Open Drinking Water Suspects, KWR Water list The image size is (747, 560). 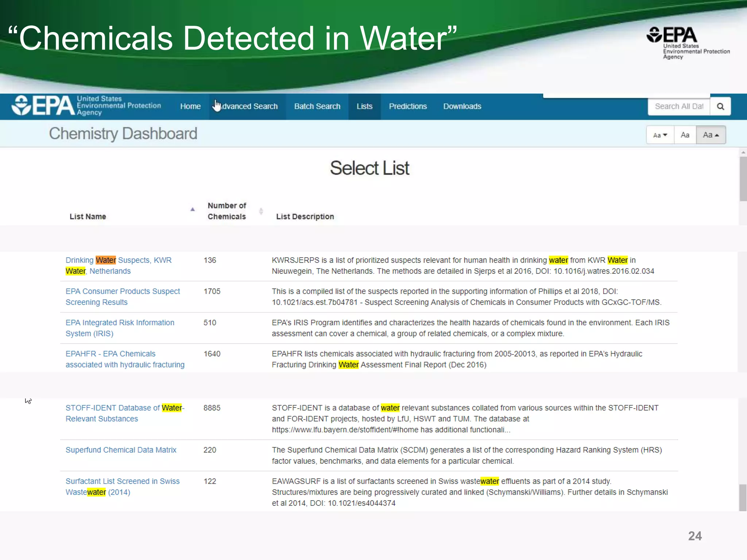tap(119, 266)
